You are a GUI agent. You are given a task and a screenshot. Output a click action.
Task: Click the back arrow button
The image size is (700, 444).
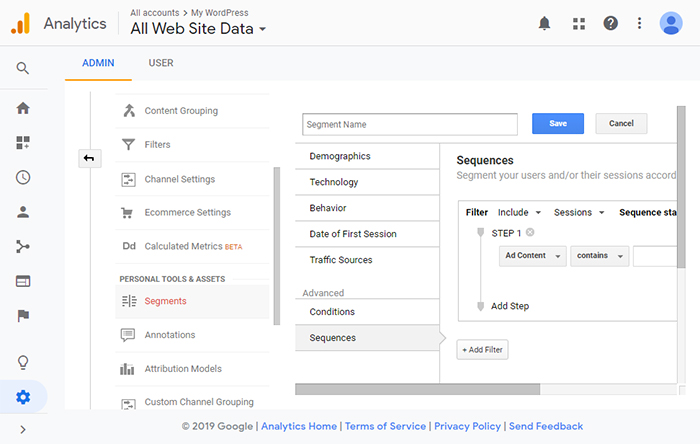pos(89,158)
